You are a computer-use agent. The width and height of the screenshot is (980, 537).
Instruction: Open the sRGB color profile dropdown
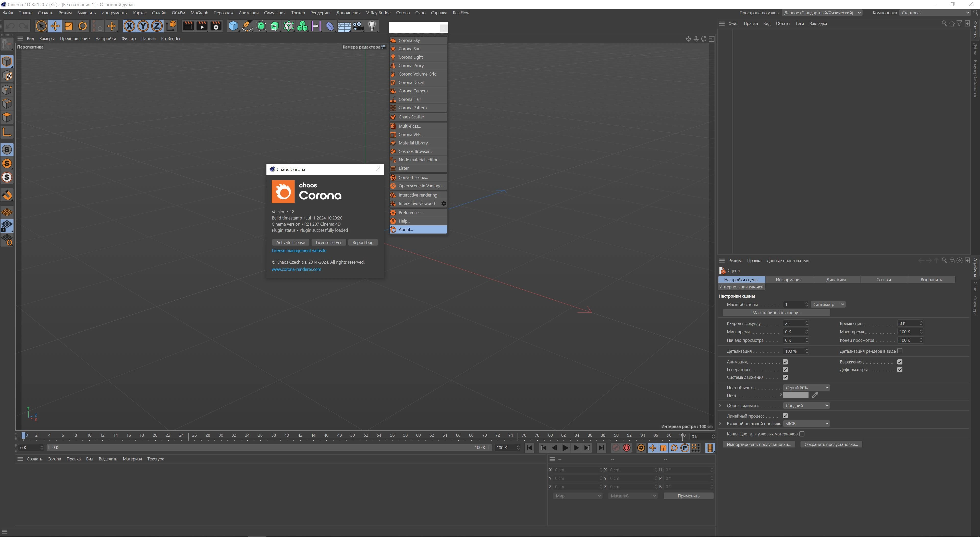pyautogui.click(x=806, y=424)
